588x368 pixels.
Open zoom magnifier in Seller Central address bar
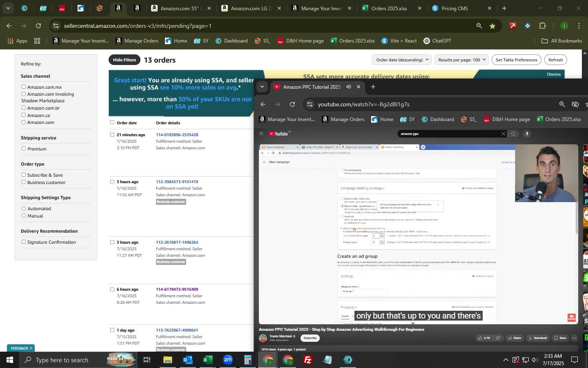coord(479,26)
